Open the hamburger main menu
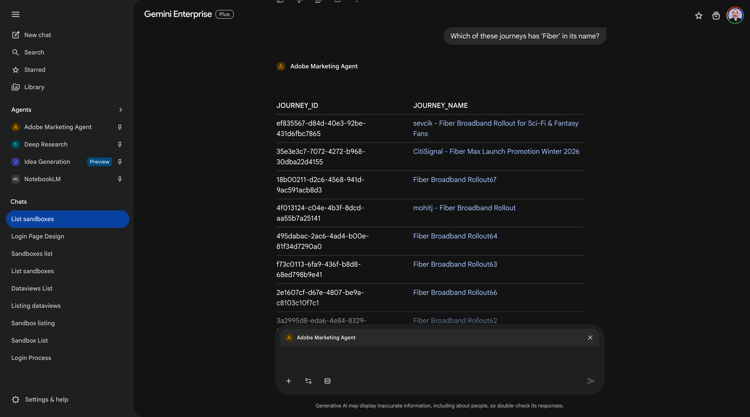750x417 pixels. pos(16,14)
